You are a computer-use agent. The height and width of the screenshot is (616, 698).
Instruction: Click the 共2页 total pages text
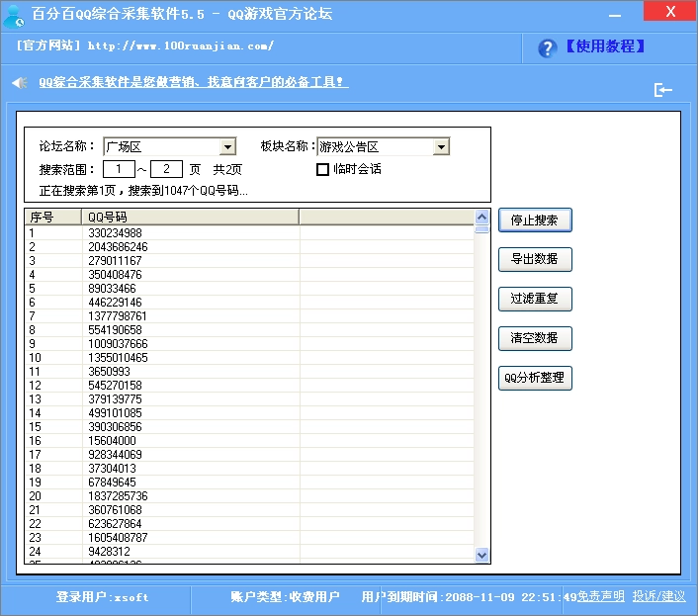227,169
